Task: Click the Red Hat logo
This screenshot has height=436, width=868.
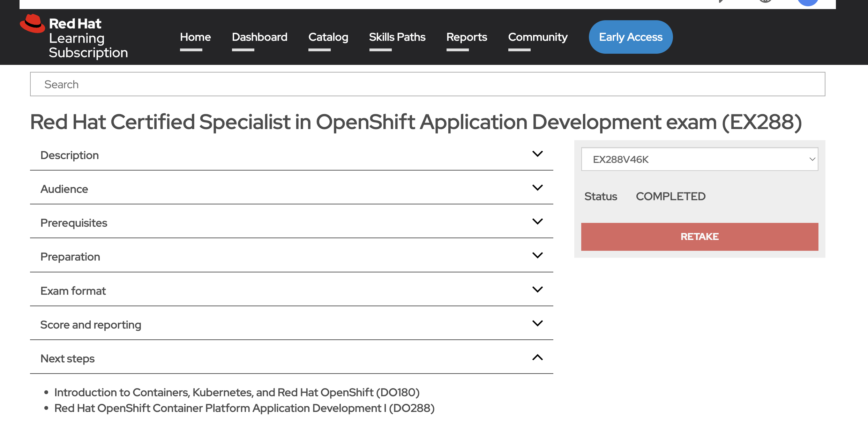Action: [32, 24]
